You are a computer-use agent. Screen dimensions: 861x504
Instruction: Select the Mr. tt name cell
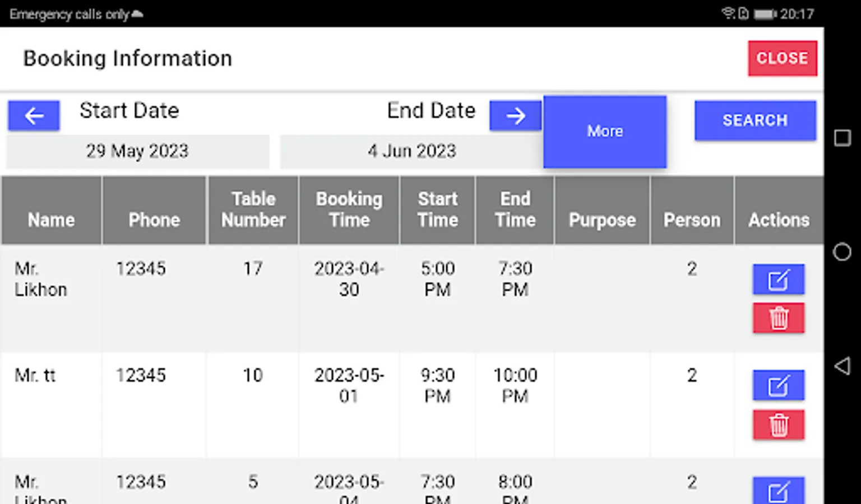point(35,375)
